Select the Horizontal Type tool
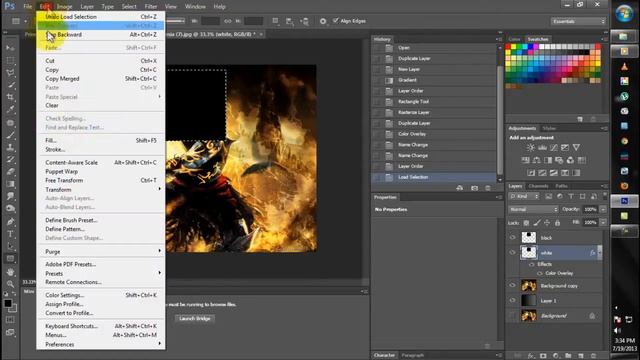This screenshot has height=360, width=640. tap(10, 234)
